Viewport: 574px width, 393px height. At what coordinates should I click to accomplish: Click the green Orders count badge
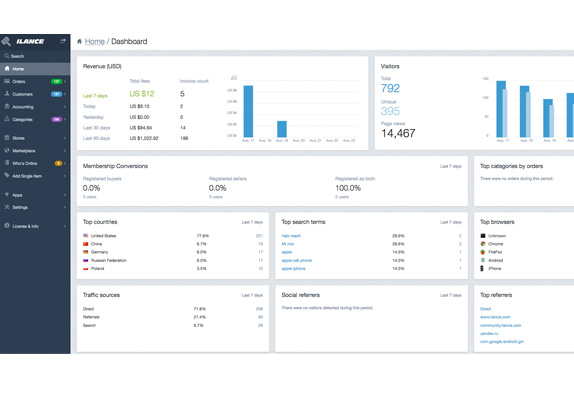pos(56,81)
